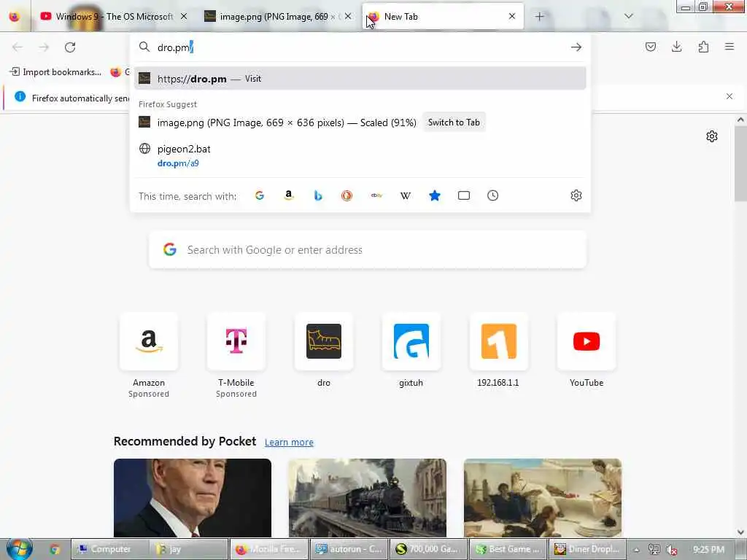The width and height of the screenshot is (747, 560).
Task: Search history with the clock icon
Action: tap(492, 195)
